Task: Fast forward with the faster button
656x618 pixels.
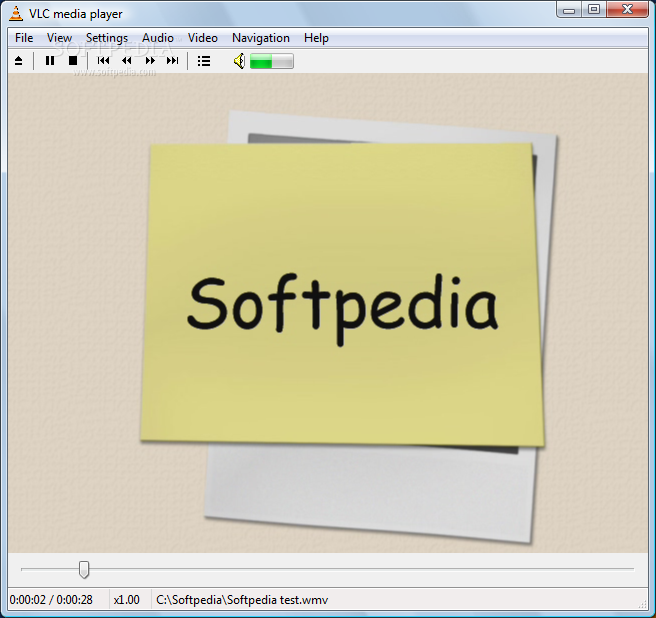Action: point(150,61)
